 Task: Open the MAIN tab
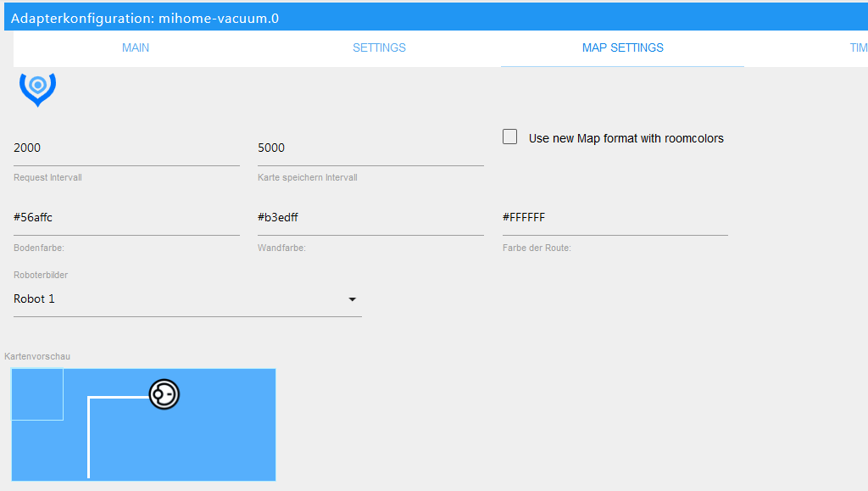pos(136,48)
